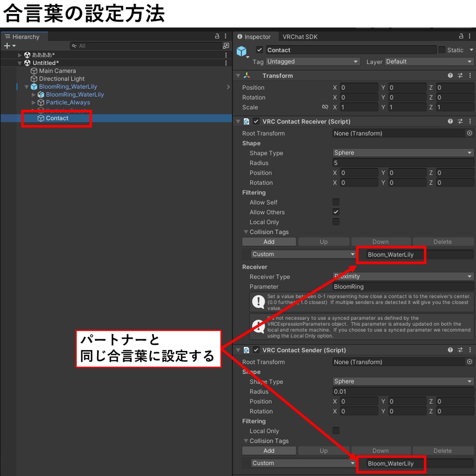Toggle the Static checkbox
476x476 pixels.
coord(442,50)
